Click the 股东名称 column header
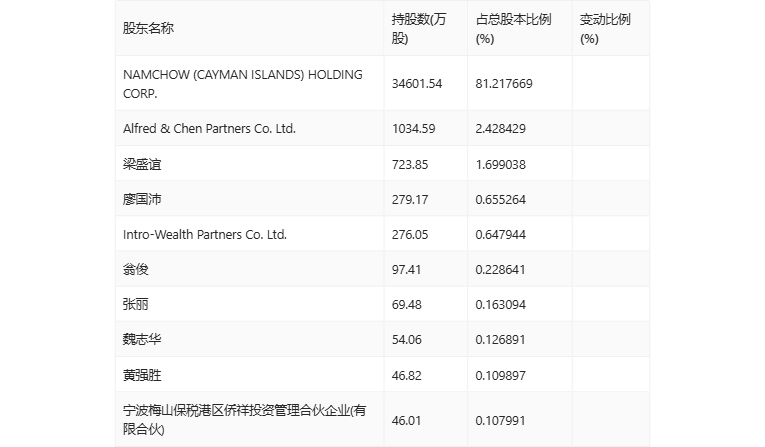The image size is (765, 447). coord(148,28)
